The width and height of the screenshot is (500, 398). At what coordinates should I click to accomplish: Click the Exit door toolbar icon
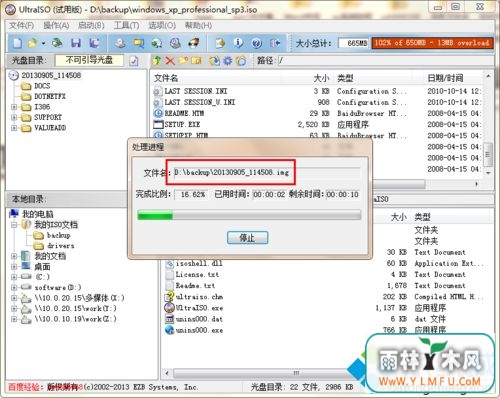(x=275, y=43)
